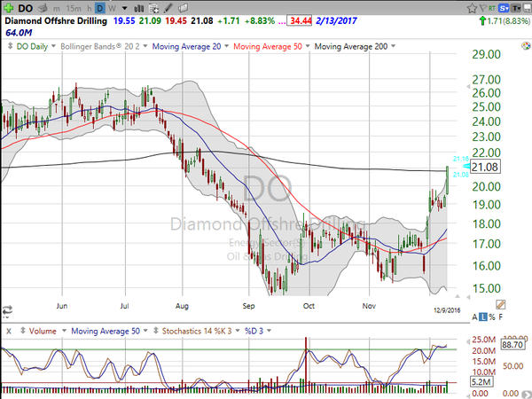Click the refresh arrows icon at chart bottom-left
Viewport: 532px width, 399px height.
[7, 310]
